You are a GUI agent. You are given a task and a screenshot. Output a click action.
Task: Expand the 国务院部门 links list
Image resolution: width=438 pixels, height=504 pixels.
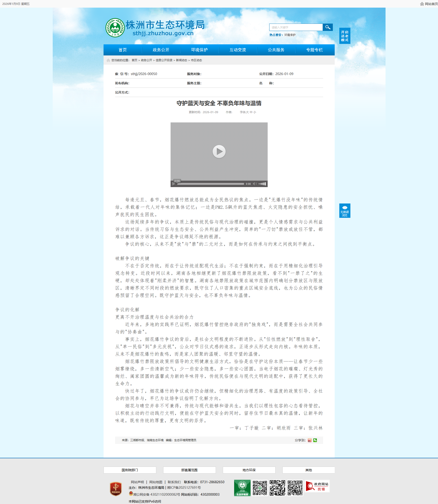tap(130, 470)
